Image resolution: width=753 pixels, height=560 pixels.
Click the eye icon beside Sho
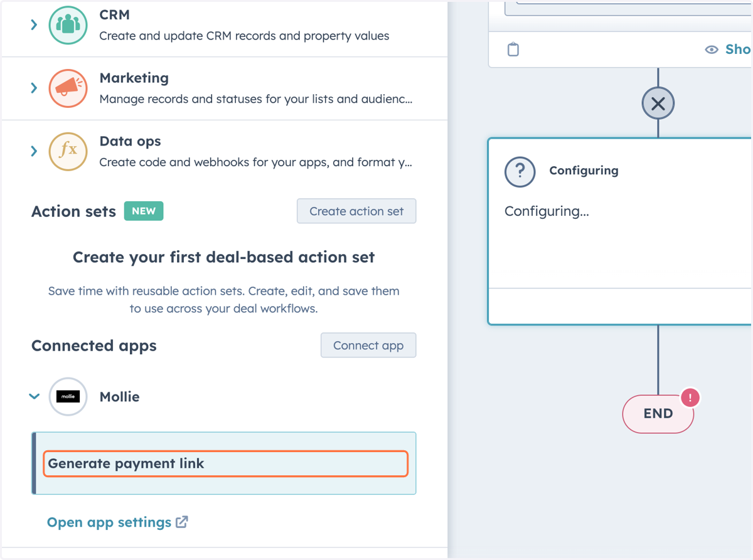(712, 50)
